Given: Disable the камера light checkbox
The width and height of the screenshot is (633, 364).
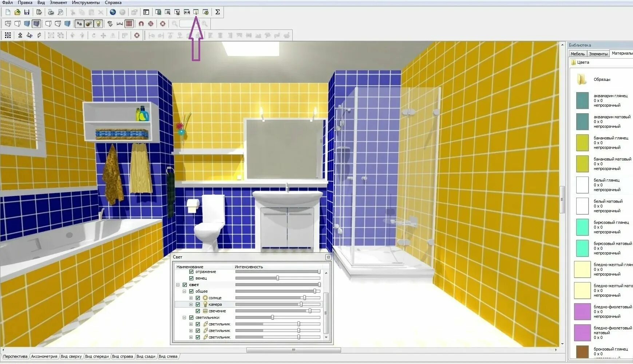Looking at the screenshot, I should coord(198,304).
